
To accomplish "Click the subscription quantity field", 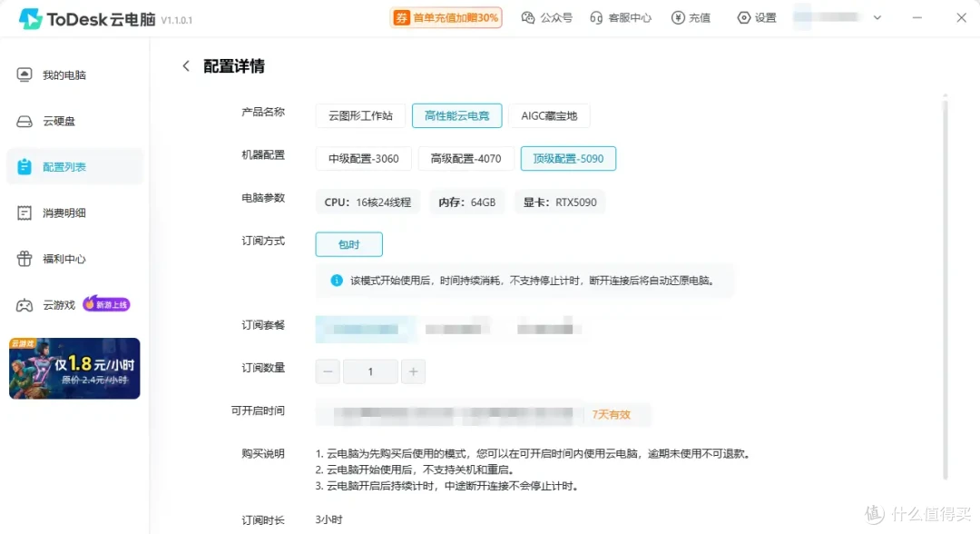I will (370, 371).
